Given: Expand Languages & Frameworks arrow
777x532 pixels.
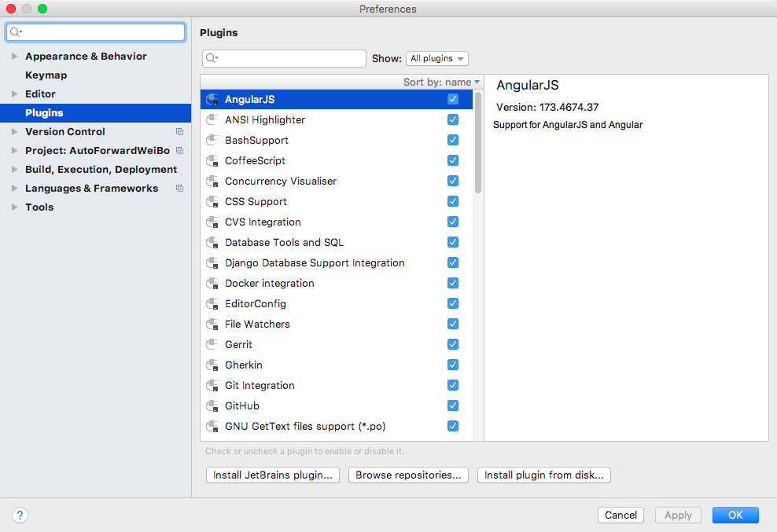Looking at the screenshot, I should click(14, 189).
